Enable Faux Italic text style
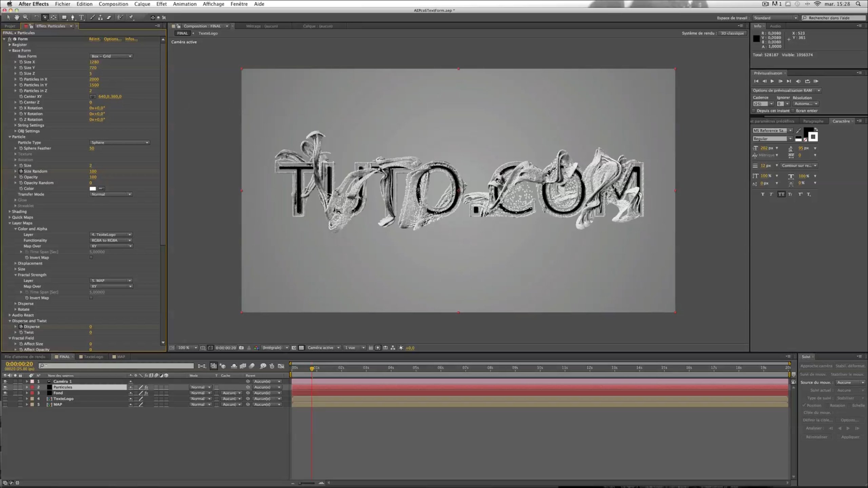 [x=772, y=194]
